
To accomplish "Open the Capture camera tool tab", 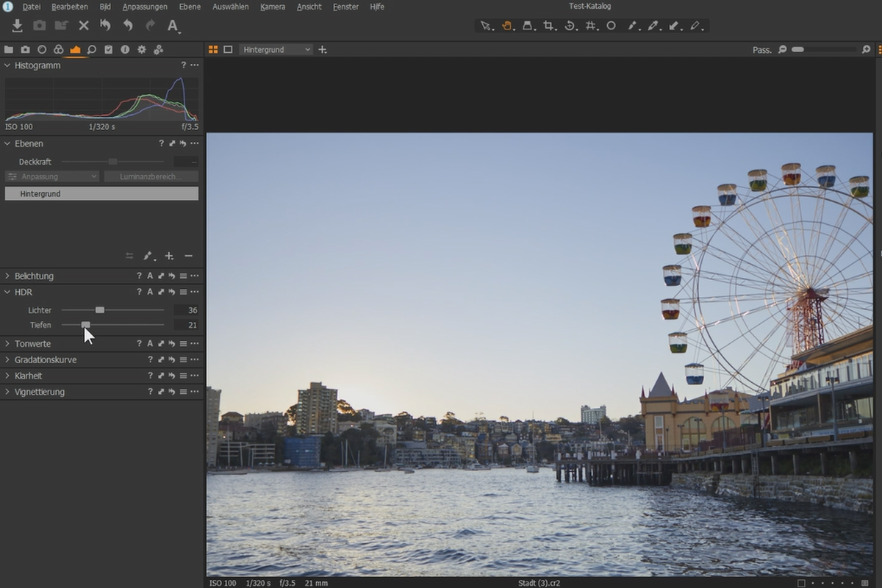I will click(x=25, y=49).
